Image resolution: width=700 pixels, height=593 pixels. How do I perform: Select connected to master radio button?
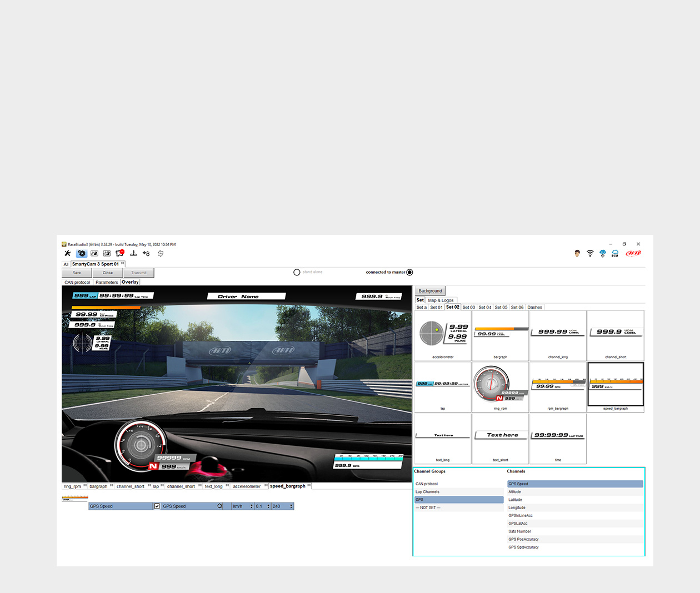(x=409, y=272)
